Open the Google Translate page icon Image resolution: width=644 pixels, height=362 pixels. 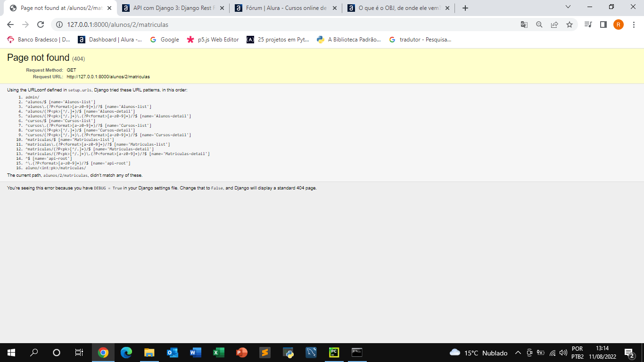[524, 25]
